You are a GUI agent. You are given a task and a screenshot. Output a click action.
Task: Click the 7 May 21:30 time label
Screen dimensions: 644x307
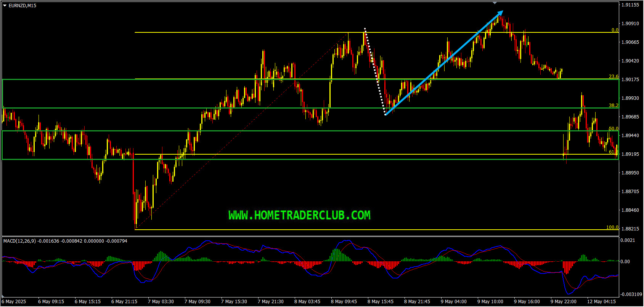tap(271, 302)
